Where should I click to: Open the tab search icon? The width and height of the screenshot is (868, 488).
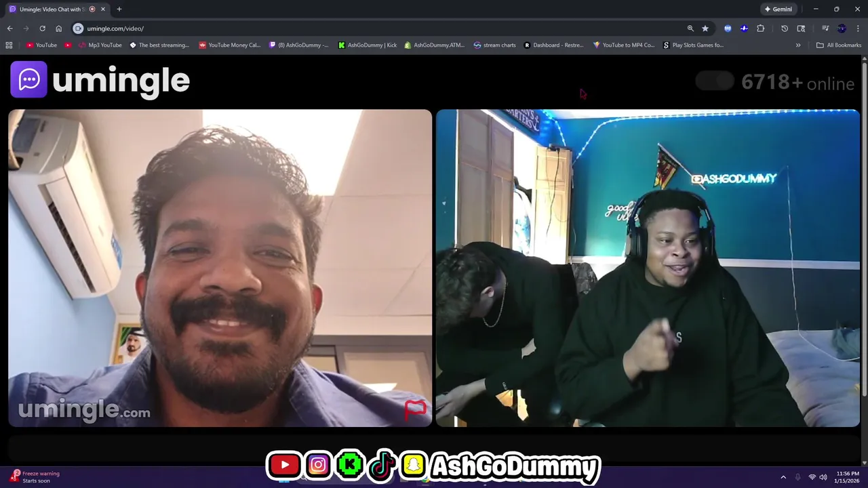click(x=801, y=28)
